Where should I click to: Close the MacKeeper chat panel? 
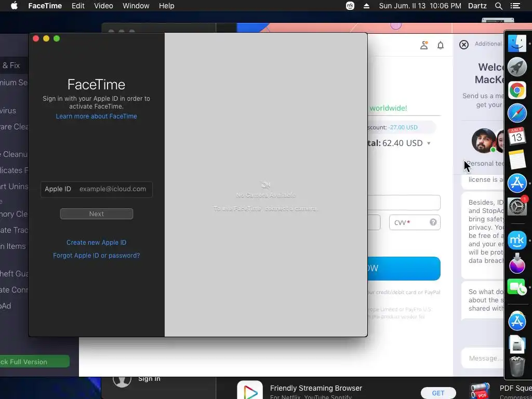coord(463,45)
